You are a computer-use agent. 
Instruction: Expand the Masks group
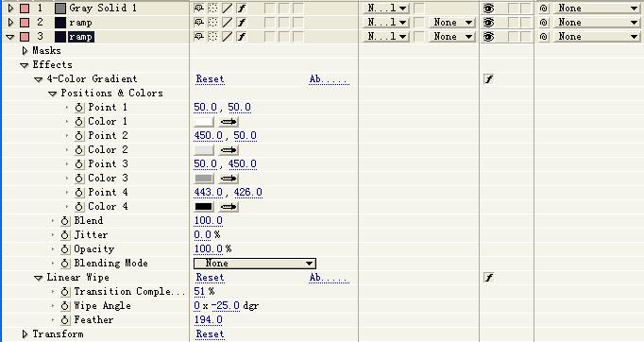point(25,51)
